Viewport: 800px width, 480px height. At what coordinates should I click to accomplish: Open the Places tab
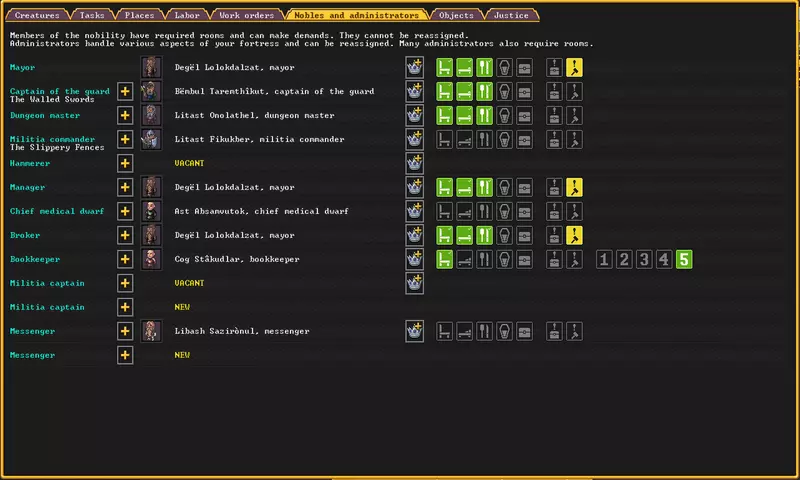(139, 15)
